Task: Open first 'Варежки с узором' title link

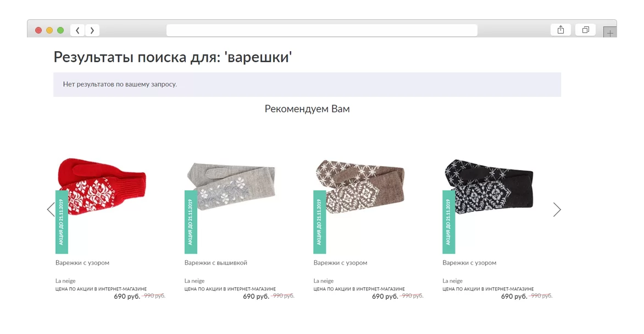Action: 82,263
